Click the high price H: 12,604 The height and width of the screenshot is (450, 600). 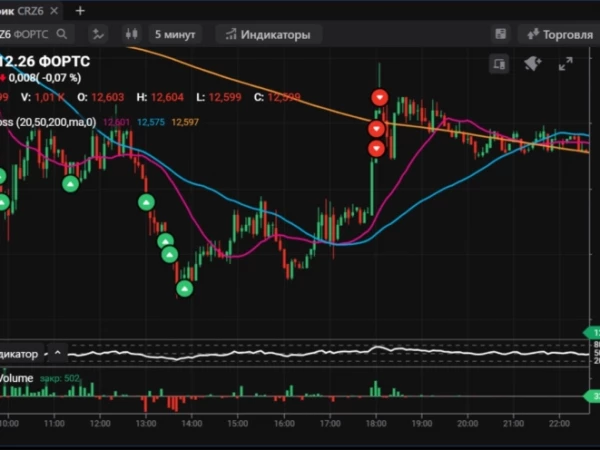point(160,97)
